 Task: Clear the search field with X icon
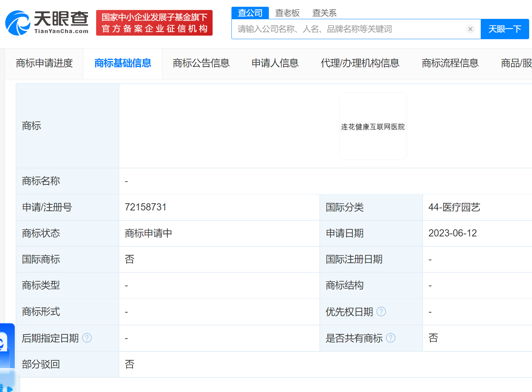470,29
